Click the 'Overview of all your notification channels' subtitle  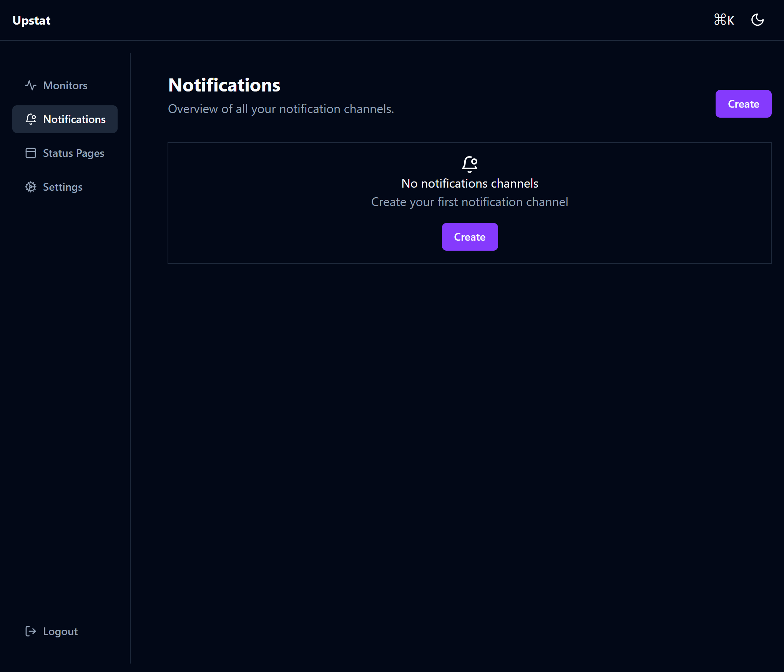pyautogui.click(x=281, y=109)
